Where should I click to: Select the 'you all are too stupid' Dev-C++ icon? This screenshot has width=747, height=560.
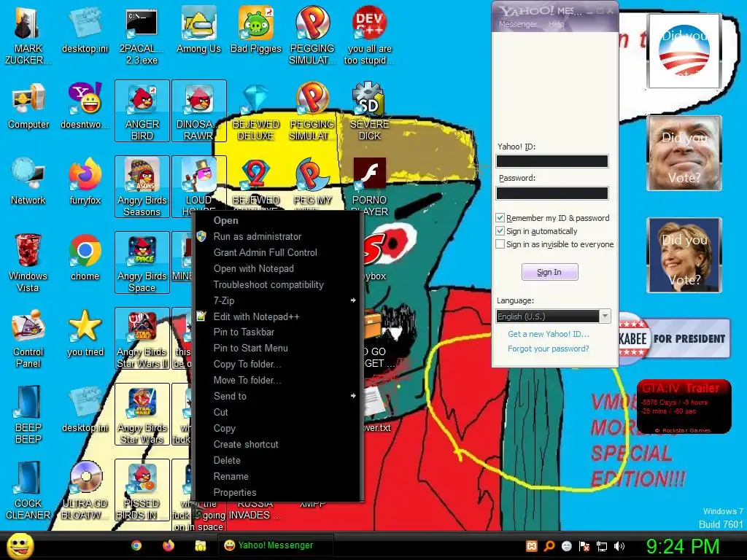[369, 36]
